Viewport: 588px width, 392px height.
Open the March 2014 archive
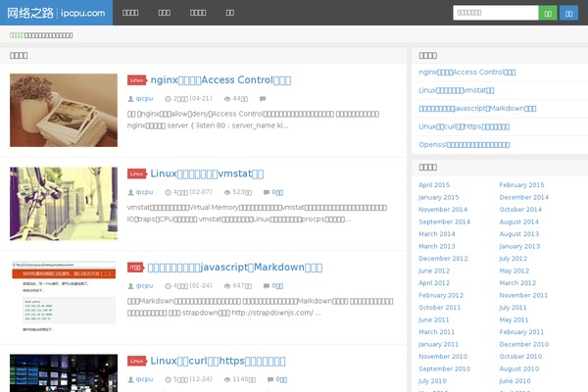(x=437, y=234)
